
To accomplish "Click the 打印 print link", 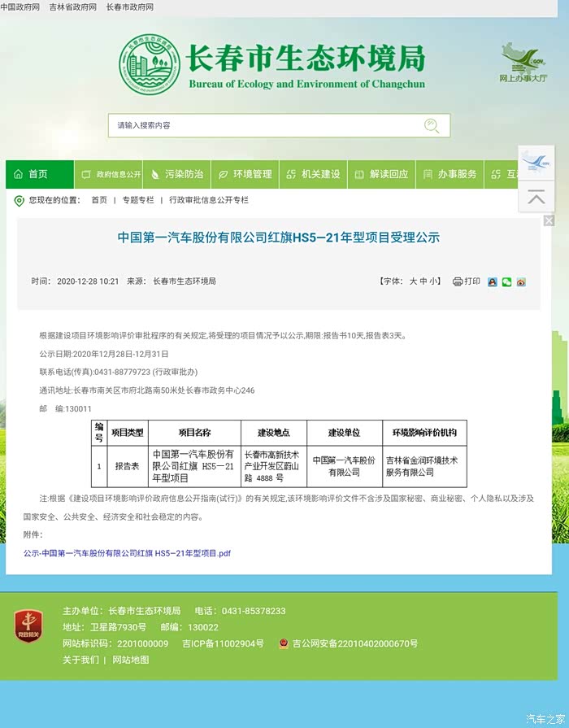I will pos(472,281).
